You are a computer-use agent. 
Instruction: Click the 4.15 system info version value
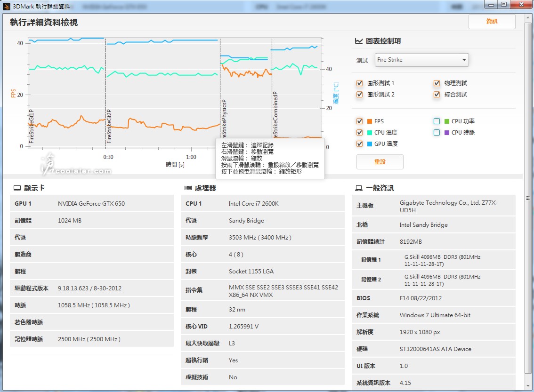(405, 383)
